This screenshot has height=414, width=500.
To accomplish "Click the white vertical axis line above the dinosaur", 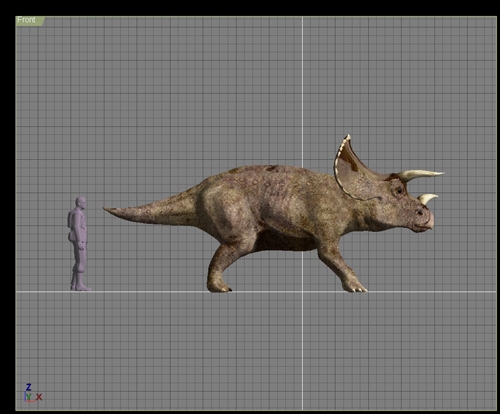I will click(x=303, y=90).
